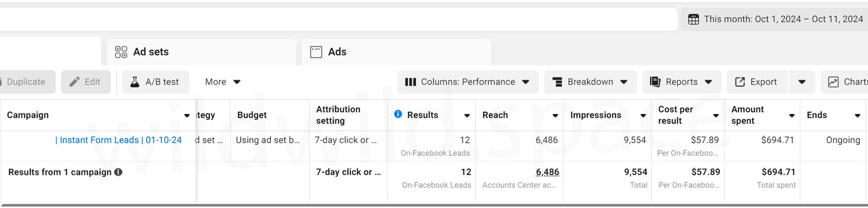The height and width of the screenshot is (208, 868).
Task: Click the Ad sets grid icon
Action: tap(121, 52)
